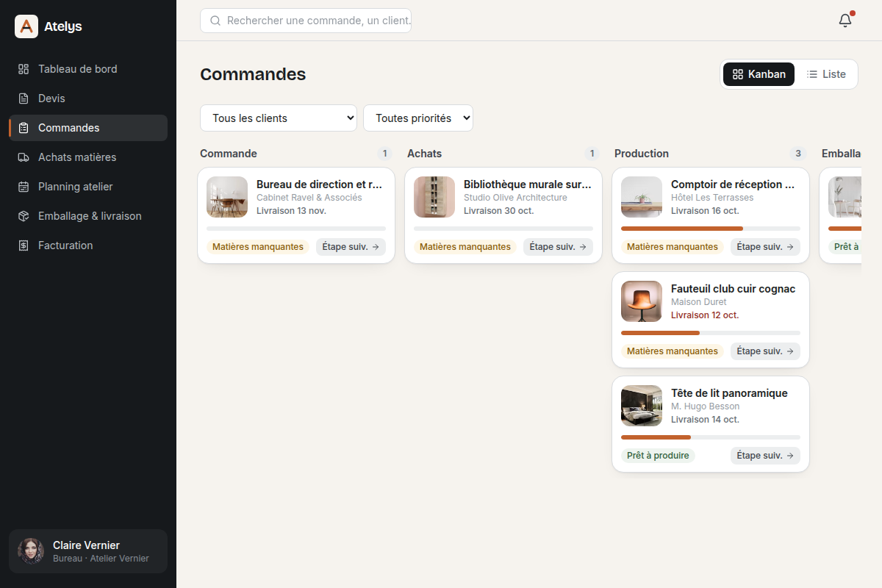Click the Planning atelier calendar icon

click(x=24, y=187)
